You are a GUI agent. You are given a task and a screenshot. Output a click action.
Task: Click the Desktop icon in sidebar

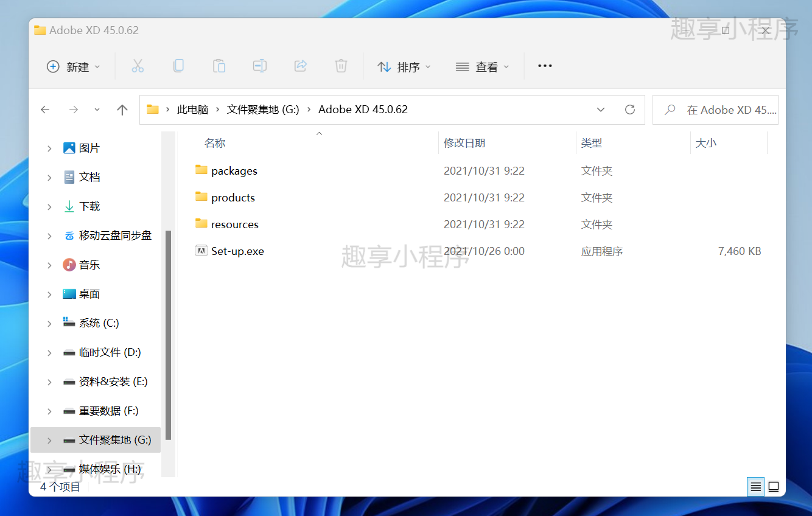click(69, 294)
